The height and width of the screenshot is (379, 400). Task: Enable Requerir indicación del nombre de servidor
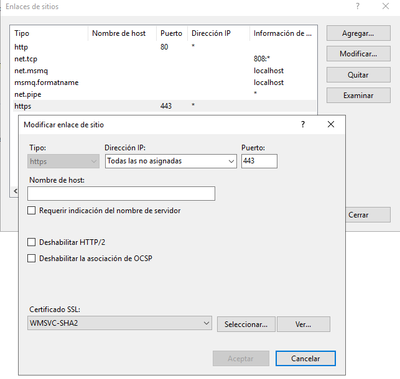31,211
